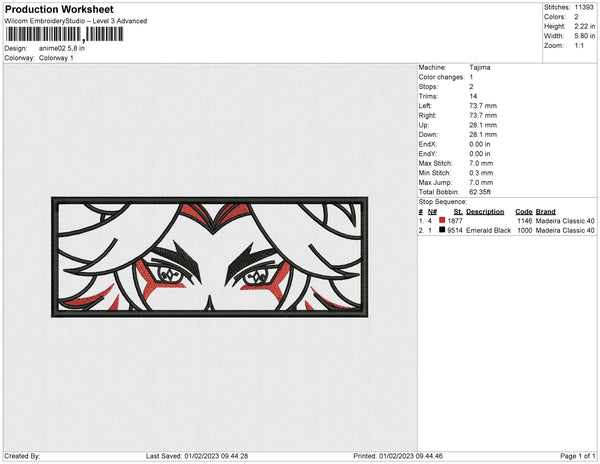Click the Trims value '14'
600x464 pixels.
tap(473, 96)
